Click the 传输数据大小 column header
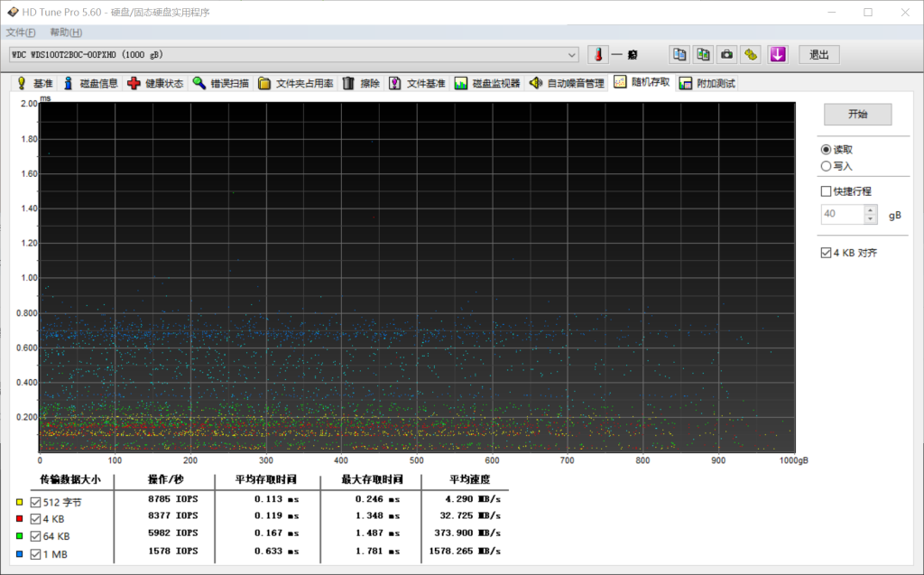The height and width of the screenshot is (575, 924). click(70, 479)
